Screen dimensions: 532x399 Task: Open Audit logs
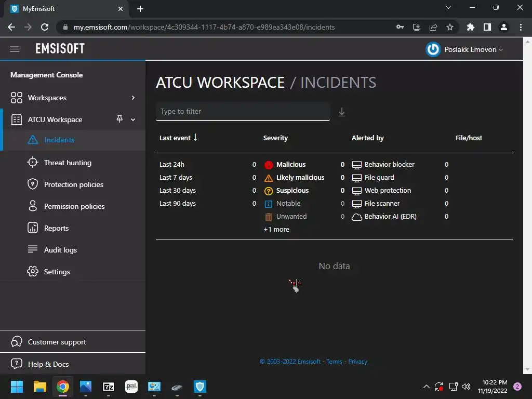(60, 250)
